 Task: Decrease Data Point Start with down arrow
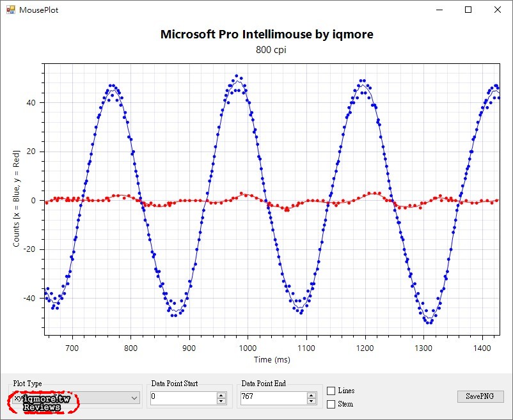click(x=221, y=401)
